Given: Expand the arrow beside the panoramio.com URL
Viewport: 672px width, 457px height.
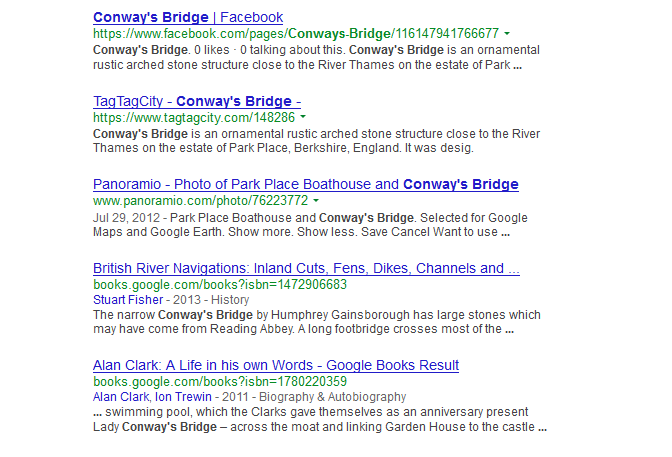Looking at the screenshot, I should 316,200.
